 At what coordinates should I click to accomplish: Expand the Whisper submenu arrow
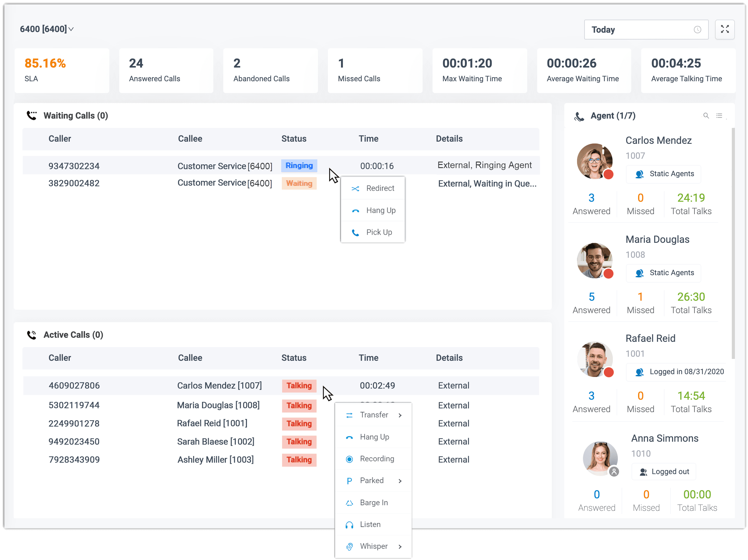pyautogui.click(x=400, y=547)
